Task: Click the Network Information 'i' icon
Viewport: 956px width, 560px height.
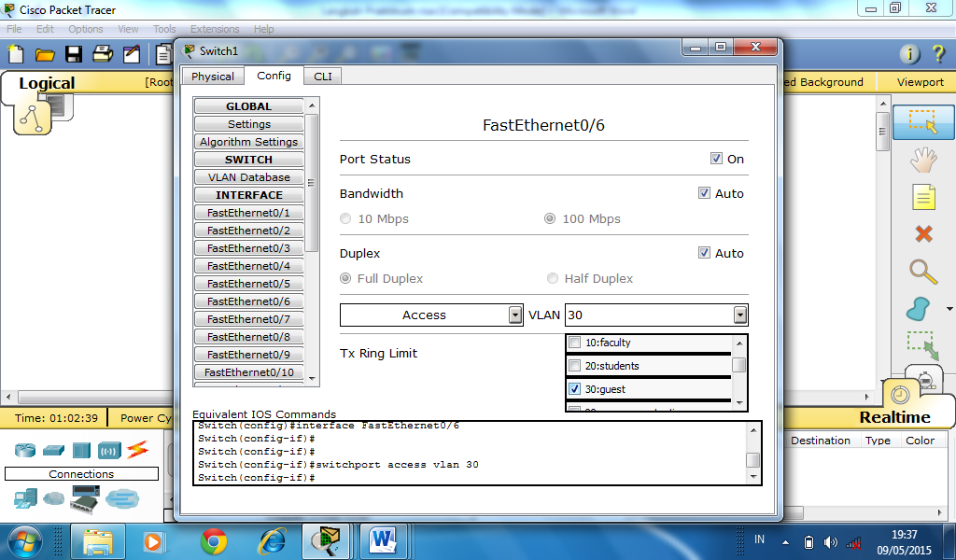Action: [909, 54]
